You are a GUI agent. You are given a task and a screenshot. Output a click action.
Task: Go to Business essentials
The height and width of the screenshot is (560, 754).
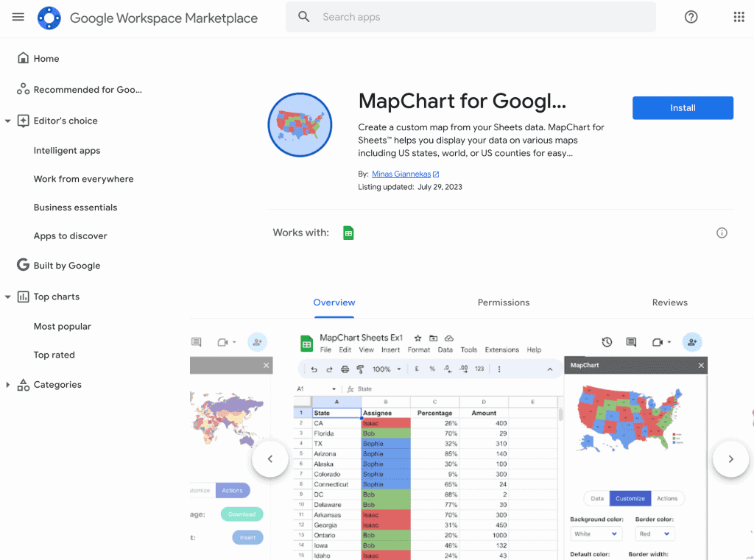(x=76, y=208)
